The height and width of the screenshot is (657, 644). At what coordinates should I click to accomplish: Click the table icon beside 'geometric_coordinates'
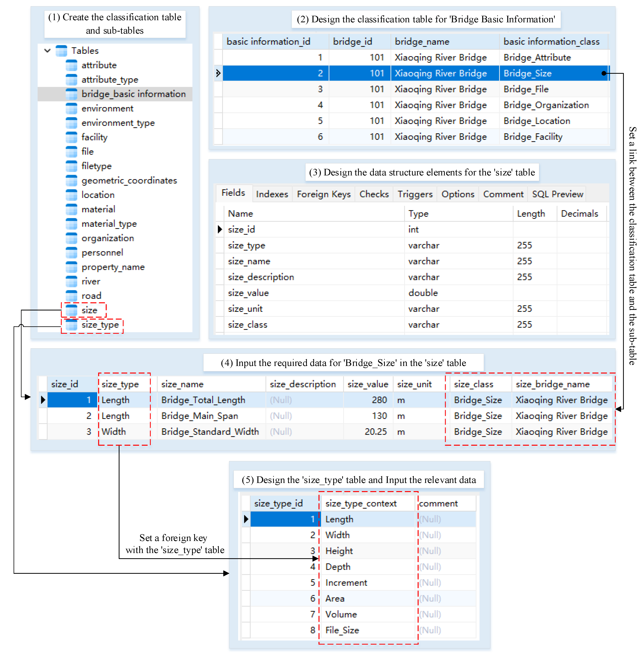click(72, 180)
